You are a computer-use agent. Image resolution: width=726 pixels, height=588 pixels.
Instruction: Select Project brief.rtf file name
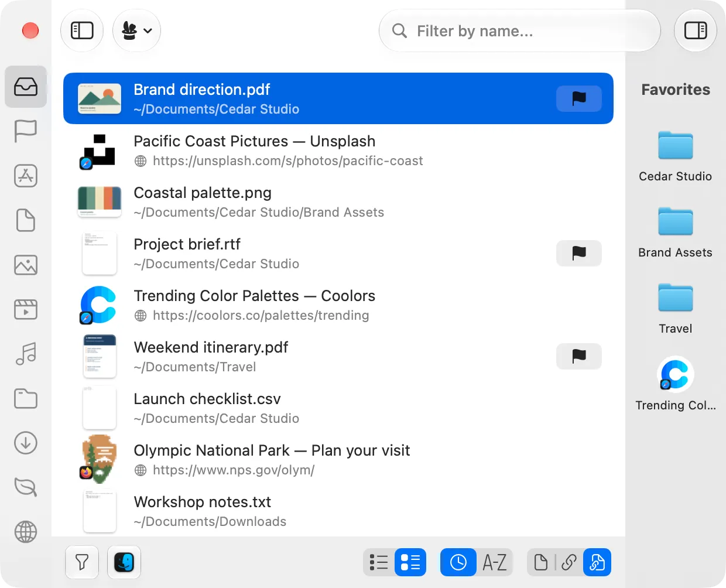(187, 244)
